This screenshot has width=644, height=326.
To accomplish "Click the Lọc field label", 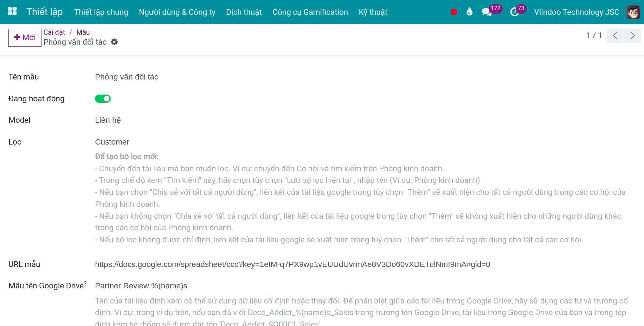I will click(x=15, y=142).
